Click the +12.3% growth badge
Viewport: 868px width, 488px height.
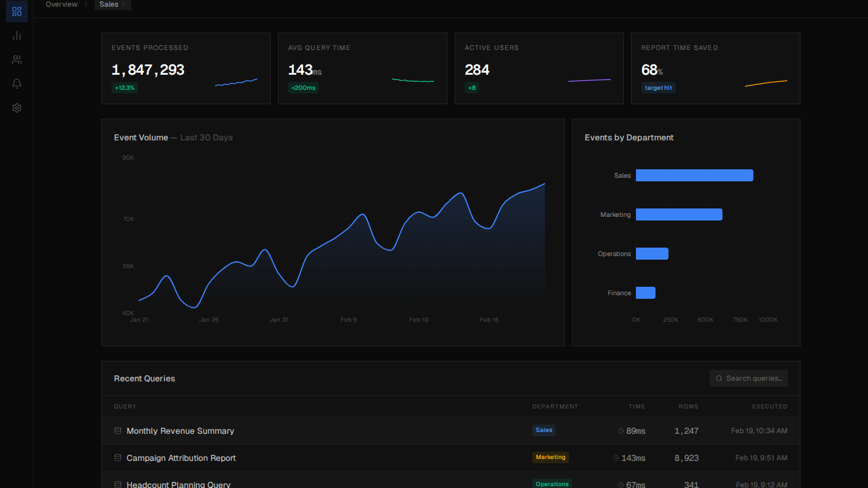click(x=124, y=87)
